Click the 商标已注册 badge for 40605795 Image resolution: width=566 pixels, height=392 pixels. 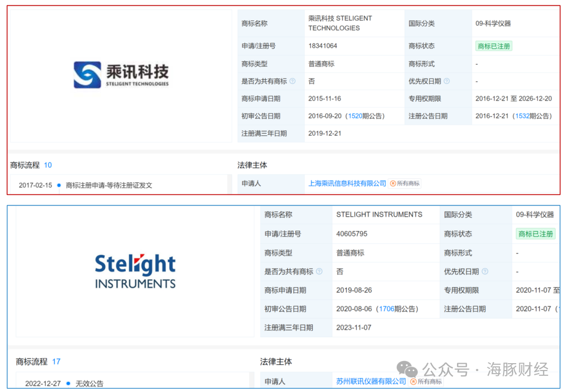tap(535, 234)
